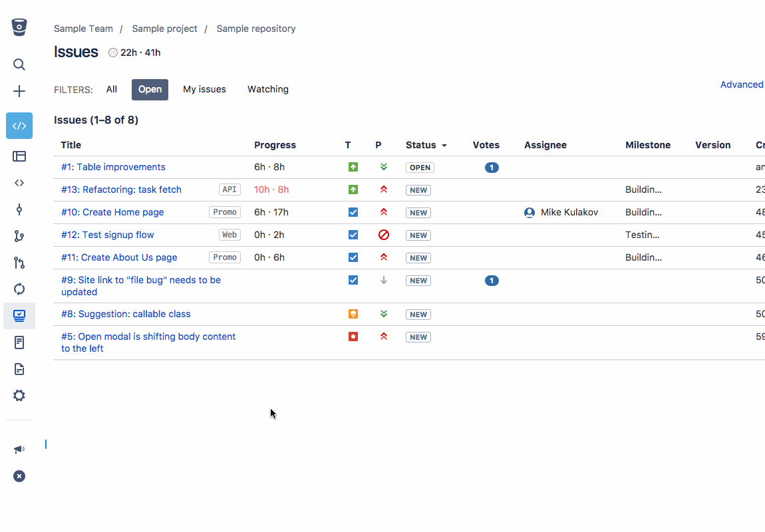Switch to the All issues tab

(111, 89)
